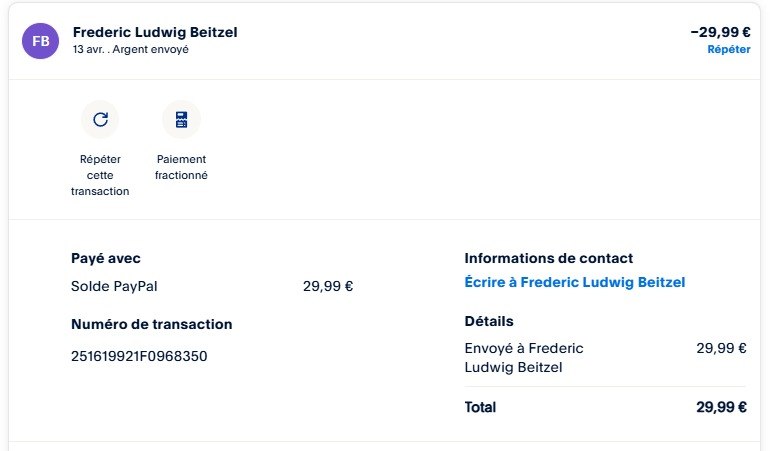This screenshot has height=451, width=770.
Task: Click the Total label
Action: (480, 407)
